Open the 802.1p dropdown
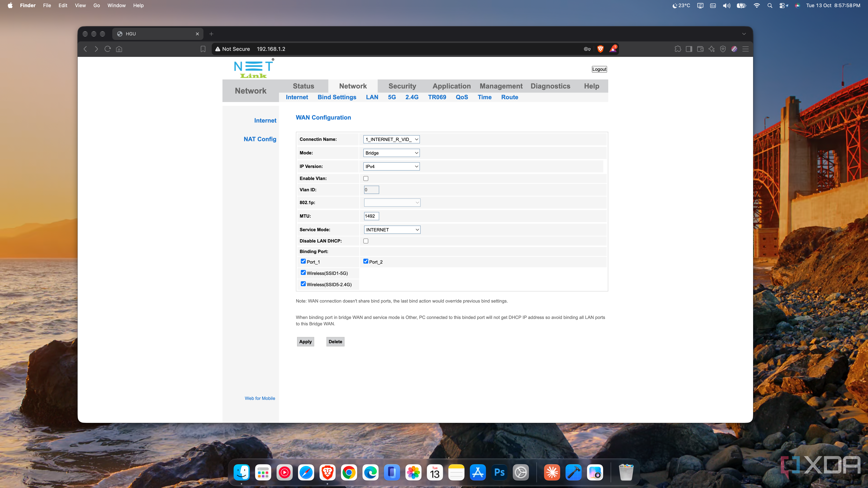This screenshot has width=868, height=488. tap(392, 203)
